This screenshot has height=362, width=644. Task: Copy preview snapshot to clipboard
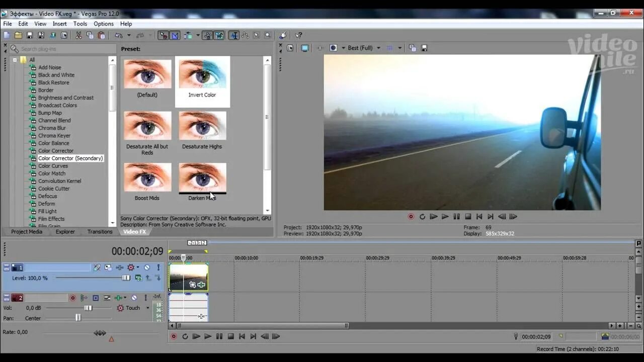pyautogui.click(x=413, y=48)
